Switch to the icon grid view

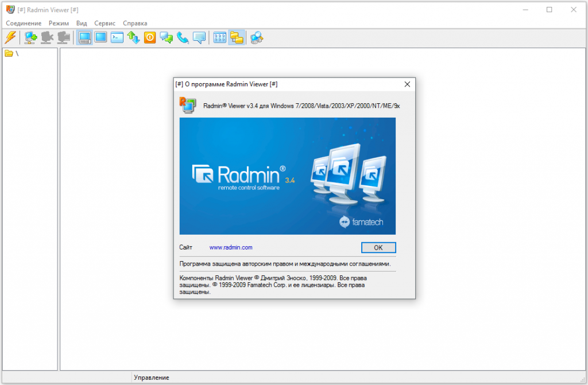click(220, 37)
